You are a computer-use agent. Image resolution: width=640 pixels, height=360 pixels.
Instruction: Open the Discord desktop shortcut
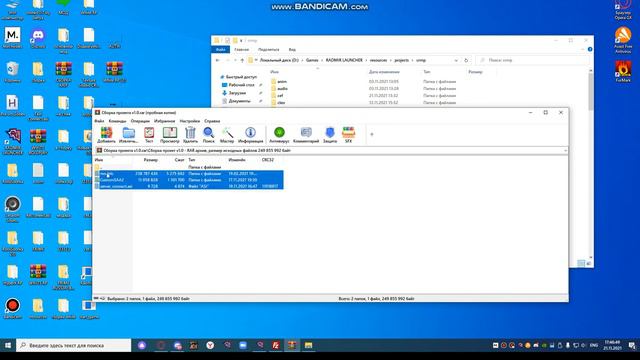(38, 38)
